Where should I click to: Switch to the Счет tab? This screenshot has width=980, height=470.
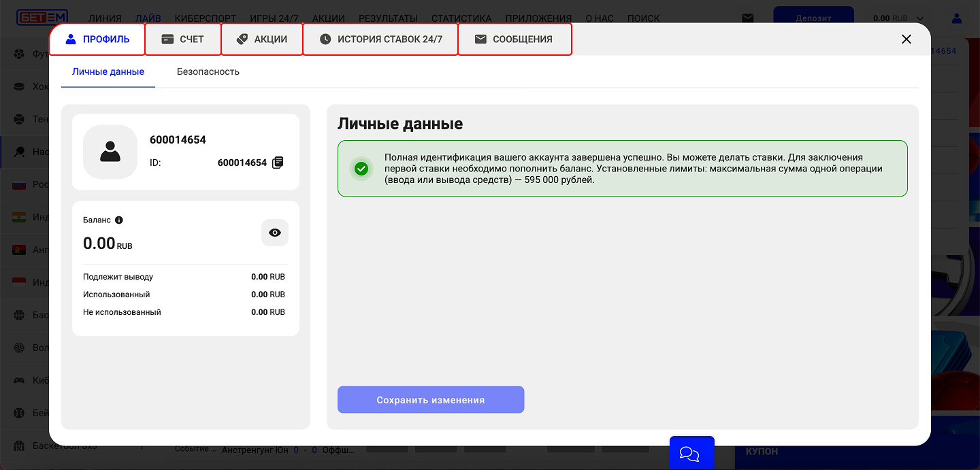coord(183,39)
